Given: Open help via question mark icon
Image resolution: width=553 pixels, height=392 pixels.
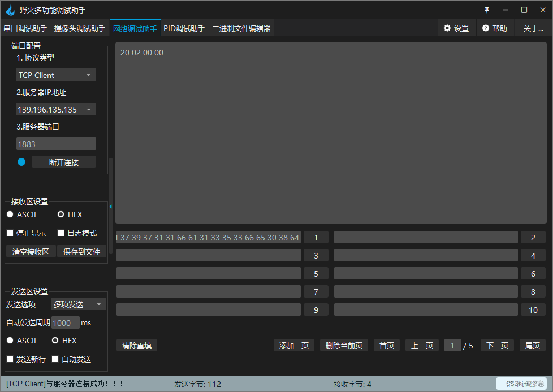Looking at the screenshot, I should coord(486,28).
